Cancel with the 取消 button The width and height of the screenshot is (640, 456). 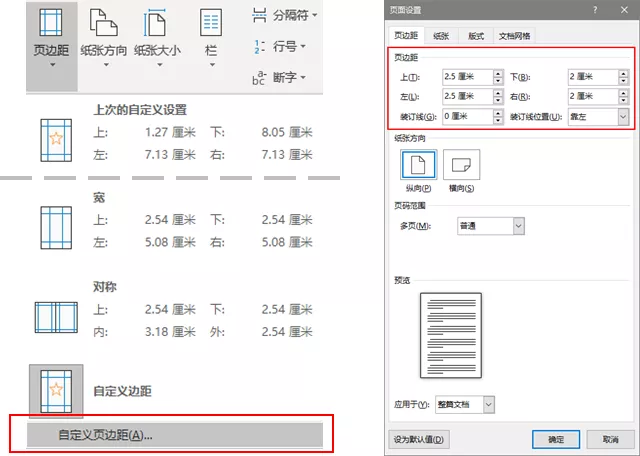tap(610, 440)
